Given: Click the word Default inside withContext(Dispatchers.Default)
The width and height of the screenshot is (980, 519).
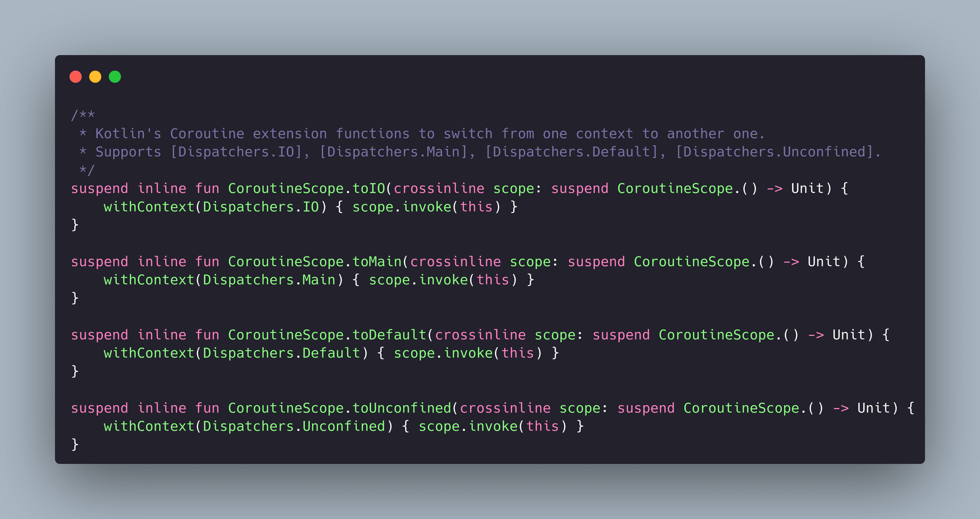Looking at the screenshot, I should pos(331,353).
